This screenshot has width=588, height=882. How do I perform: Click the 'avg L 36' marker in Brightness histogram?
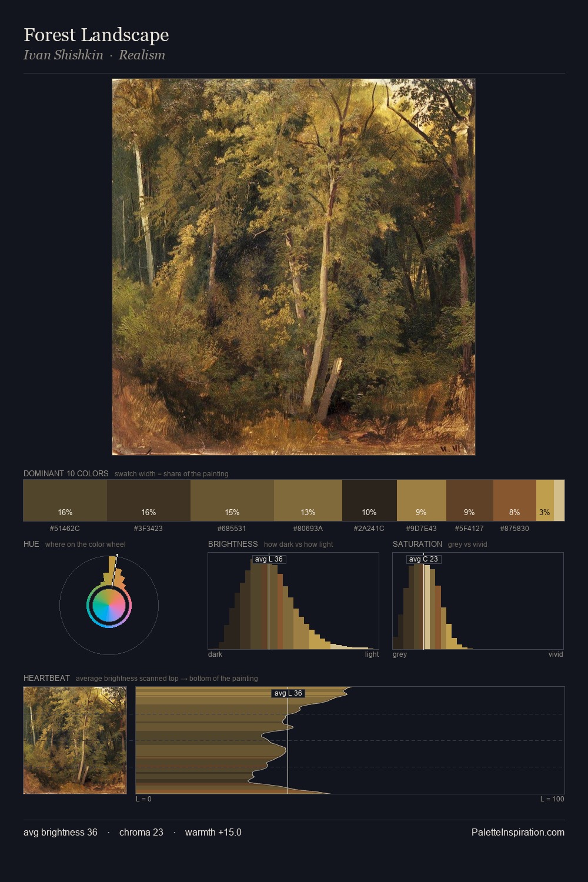(x=269, y=559)
